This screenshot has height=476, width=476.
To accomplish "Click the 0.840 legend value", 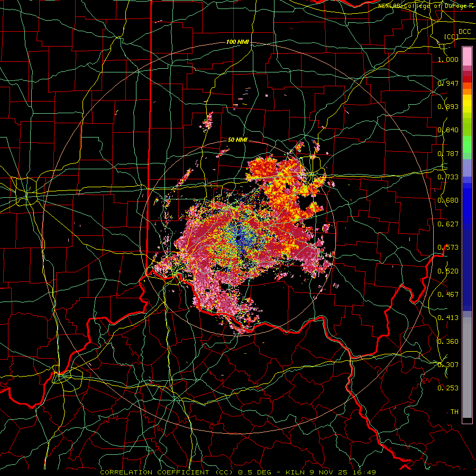I will pyautogui.click(x=448, y=130).
